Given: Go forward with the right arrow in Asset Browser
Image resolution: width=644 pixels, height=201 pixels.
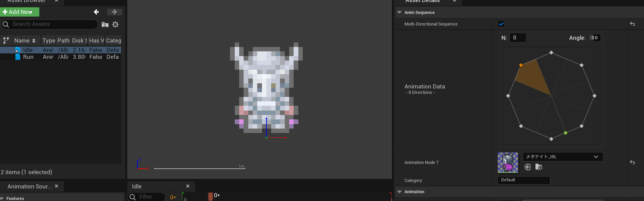Looking at the screenshot, I should 114,12.
